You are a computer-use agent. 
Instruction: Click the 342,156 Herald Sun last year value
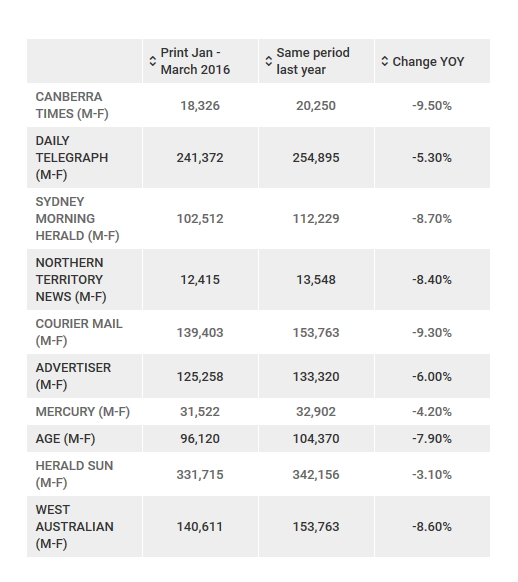click(316, 475)
